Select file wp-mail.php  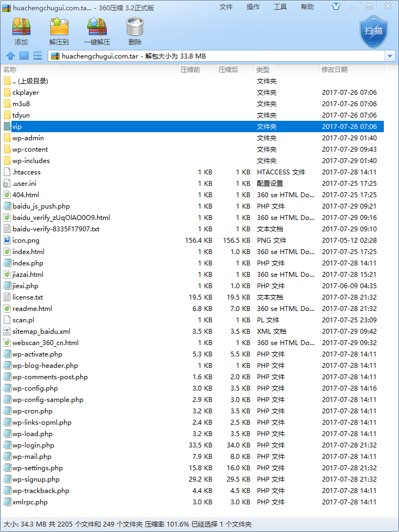(192, 456)
